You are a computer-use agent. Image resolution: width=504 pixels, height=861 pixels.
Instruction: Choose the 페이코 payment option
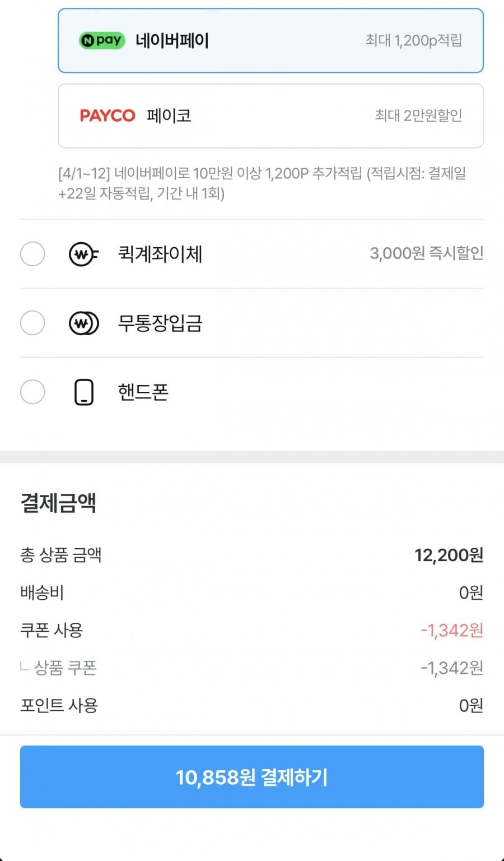pyautogui.click(x=270, y=115)
